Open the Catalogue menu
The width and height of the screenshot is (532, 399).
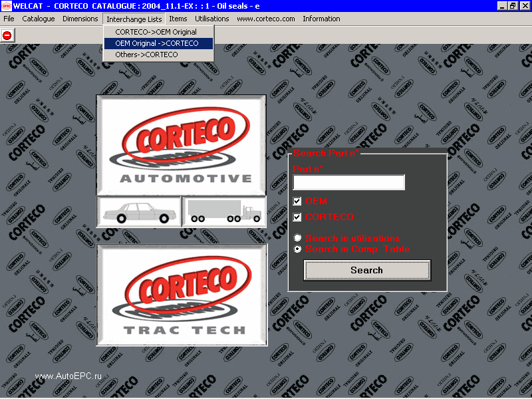(38, 19)
